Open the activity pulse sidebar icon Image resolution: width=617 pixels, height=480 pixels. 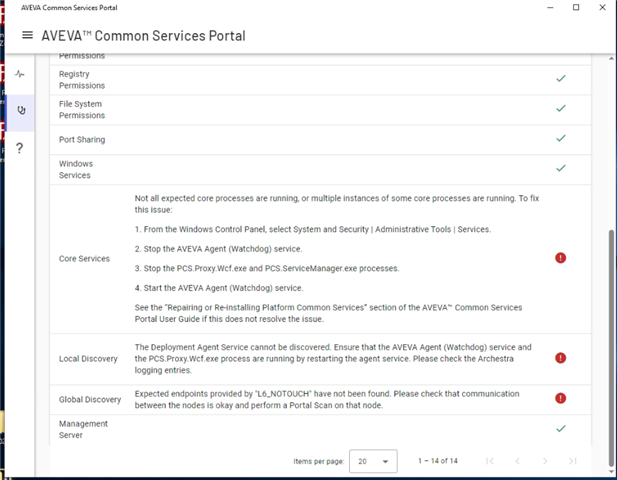tap(20, 74)
